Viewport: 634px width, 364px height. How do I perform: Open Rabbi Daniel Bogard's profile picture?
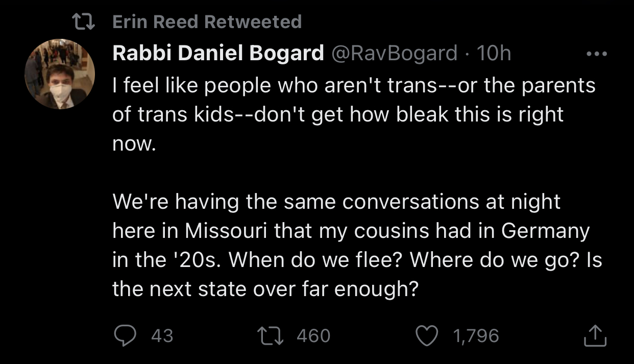(60, 75)
